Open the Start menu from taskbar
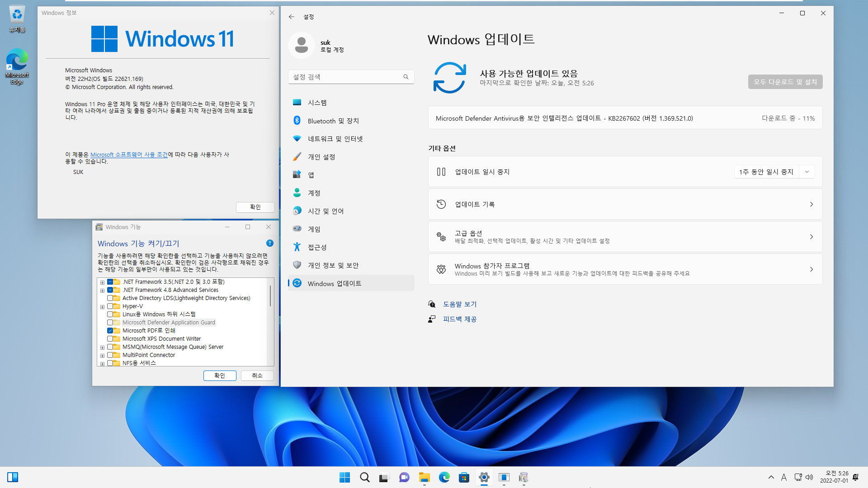This screenshot has width=868, height=488. (344, 477)
